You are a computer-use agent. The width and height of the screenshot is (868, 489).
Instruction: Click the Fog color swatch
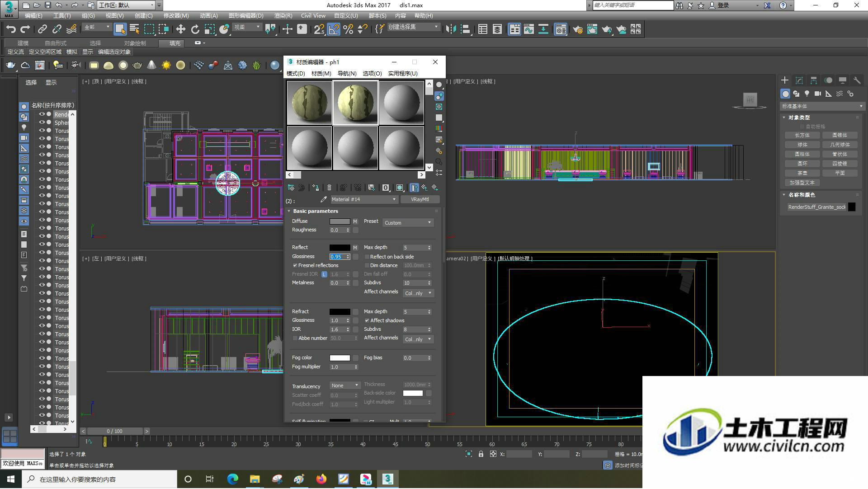340,358
